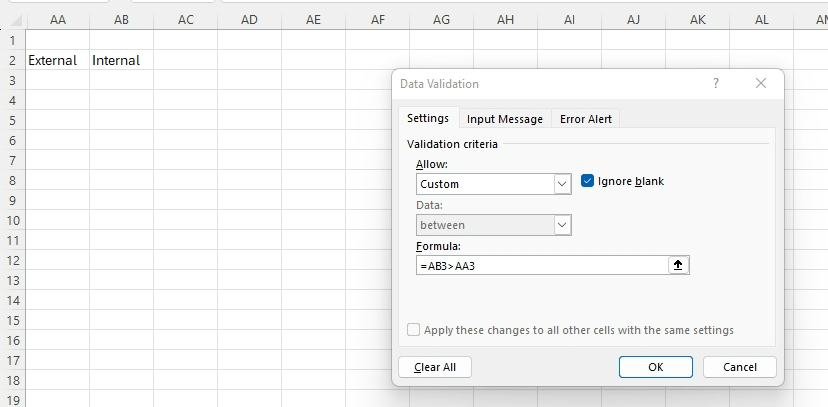
Task: Expand the Allow dropdown list
Action: [x=562, y=184]
